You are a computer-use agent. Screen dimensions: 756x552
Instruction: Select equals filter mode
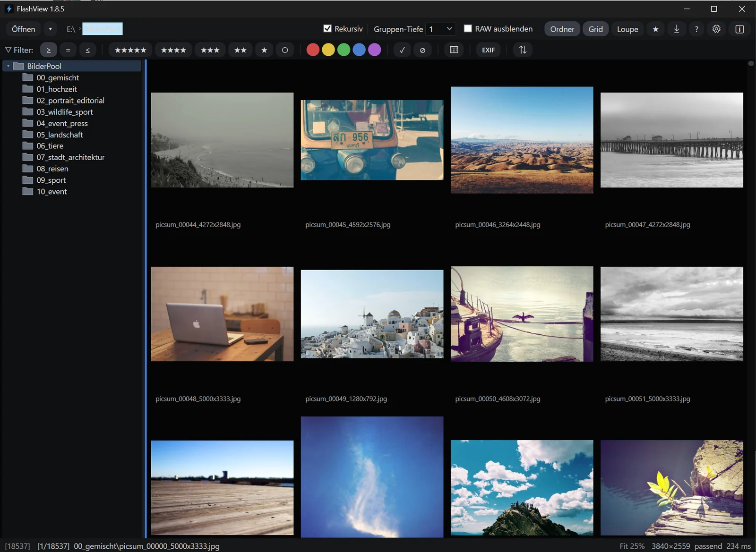(x=68, y=50)
